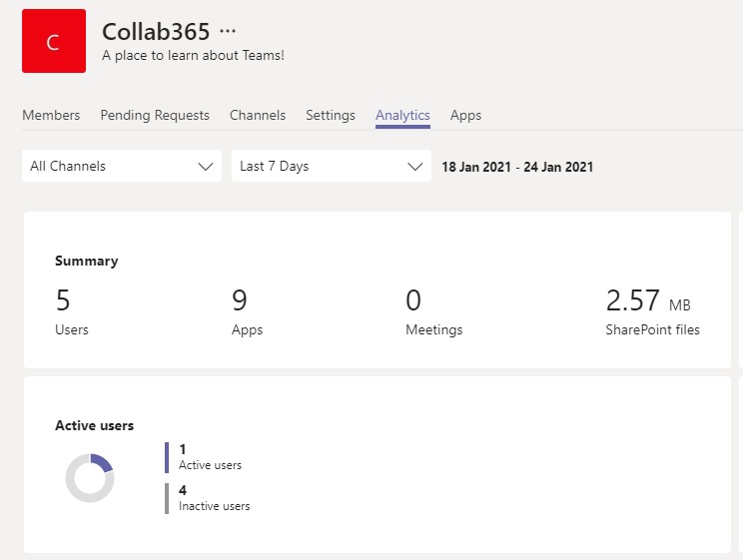Open the Pending Requests tab
Screen dimensions: 743x560
[x=155, y=115]
